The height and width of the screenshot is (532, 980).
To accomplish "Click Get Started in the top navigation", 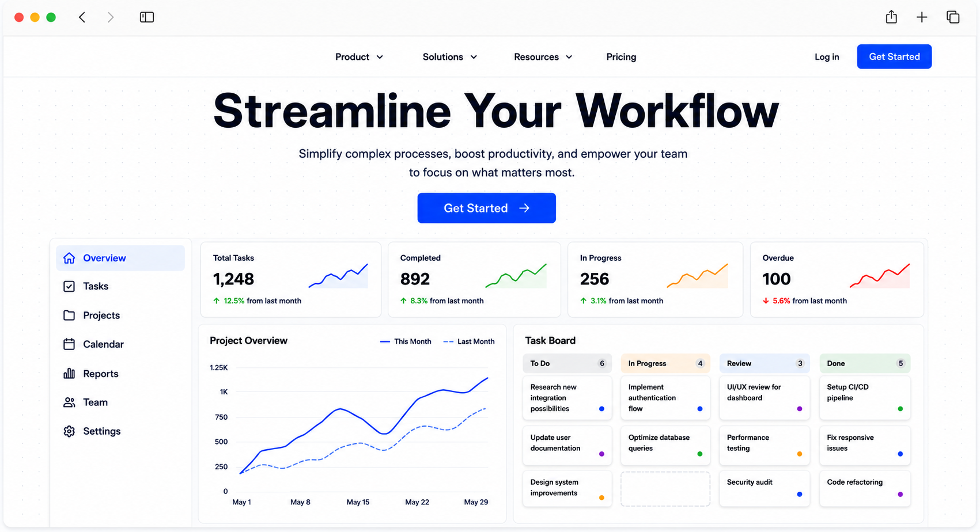I will [894, 56].
